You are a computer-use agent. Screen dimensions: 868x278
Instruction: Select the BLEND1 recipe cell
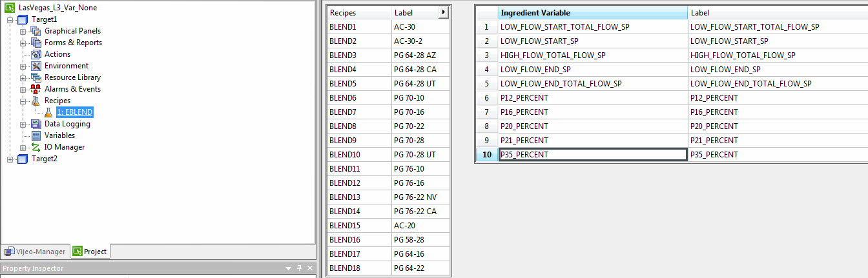pyautogui.click(x=359, y=27)
